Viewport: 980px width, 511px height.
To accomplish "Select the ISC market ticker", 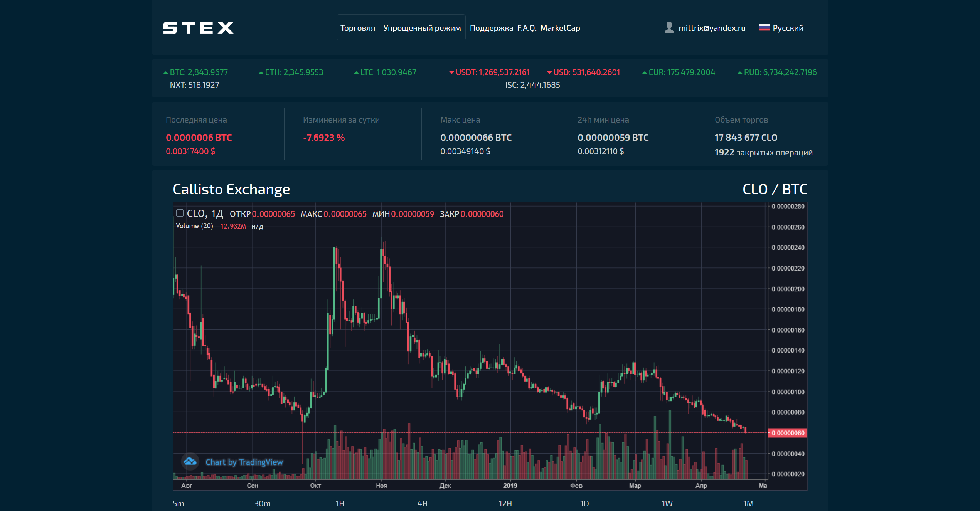I will click(x=532, y=85).
